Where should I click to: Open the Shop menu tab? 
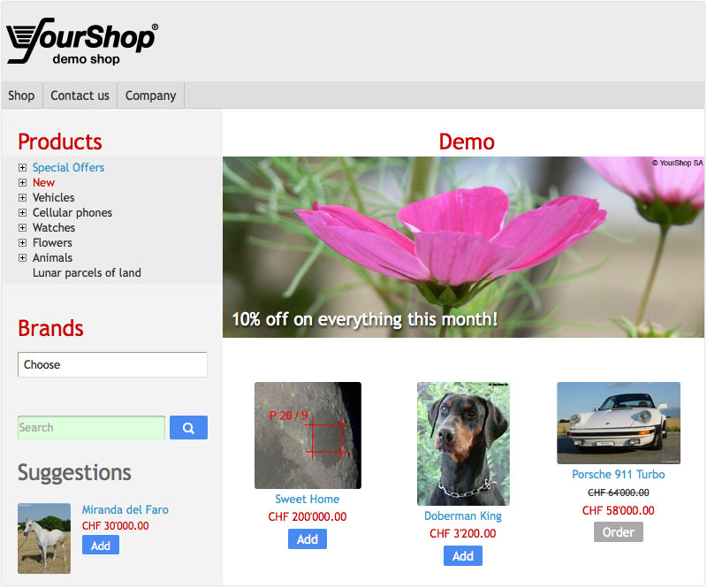21,95
